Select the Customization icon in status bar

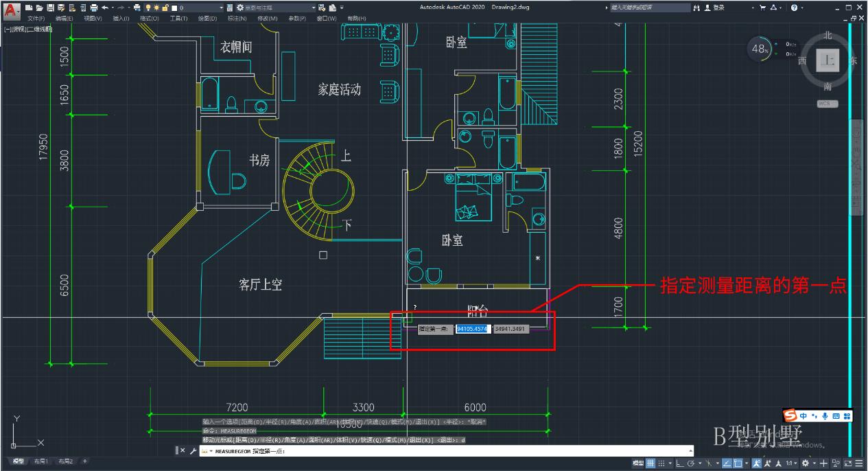coord(860,463)
